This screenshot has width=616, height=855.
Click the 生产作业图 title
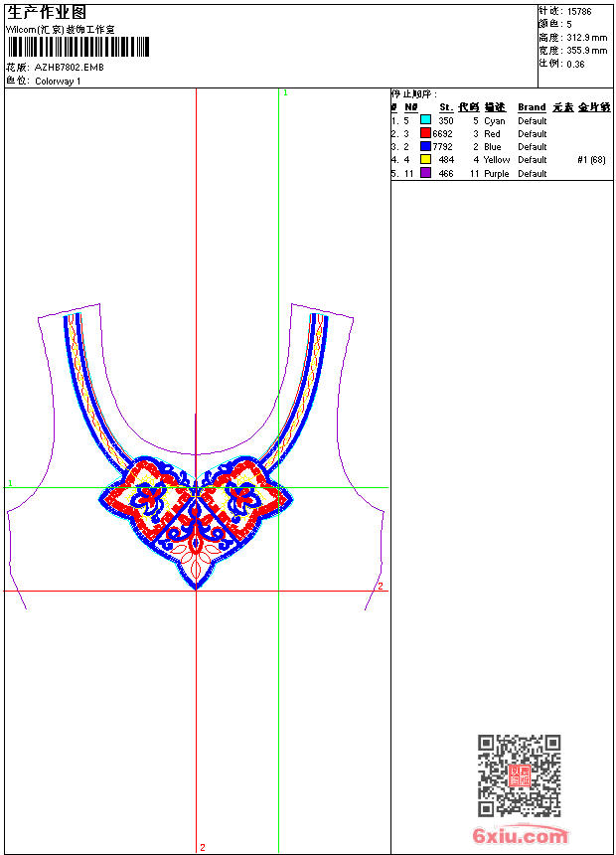[x=47, y=12]
